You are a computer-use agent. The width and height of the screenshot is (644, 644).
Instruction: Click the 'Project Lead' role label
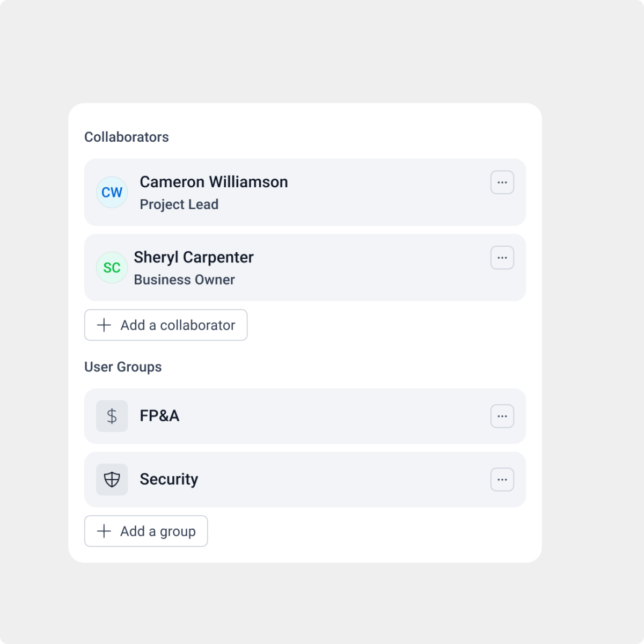coord(179,204)
